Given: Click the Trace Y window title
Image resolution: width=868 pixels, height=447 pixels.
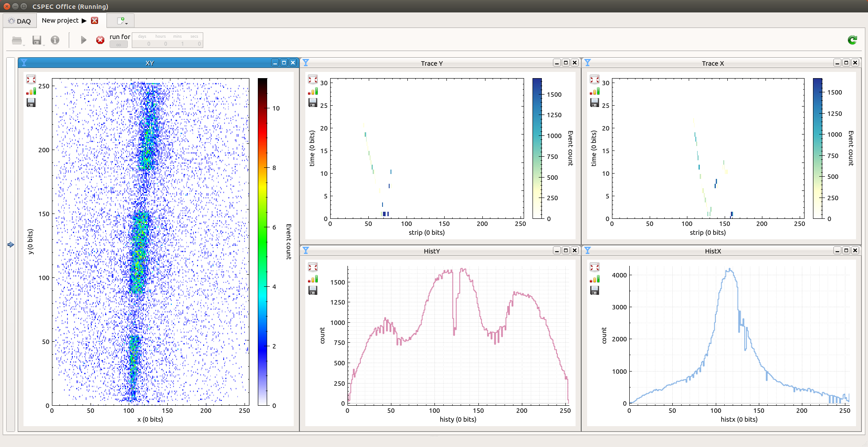Looking at the screenshot, I should click(x=432, y=63).
